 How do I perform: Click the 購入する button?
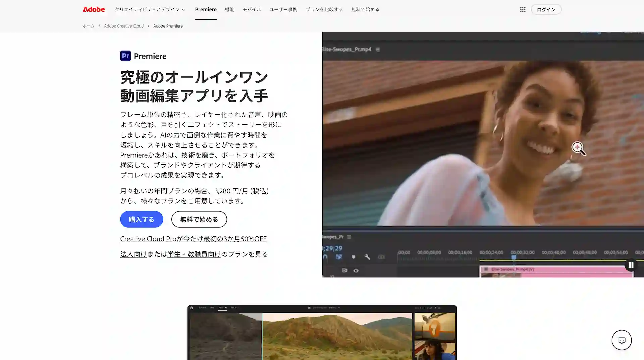click(x=142, y=219)
